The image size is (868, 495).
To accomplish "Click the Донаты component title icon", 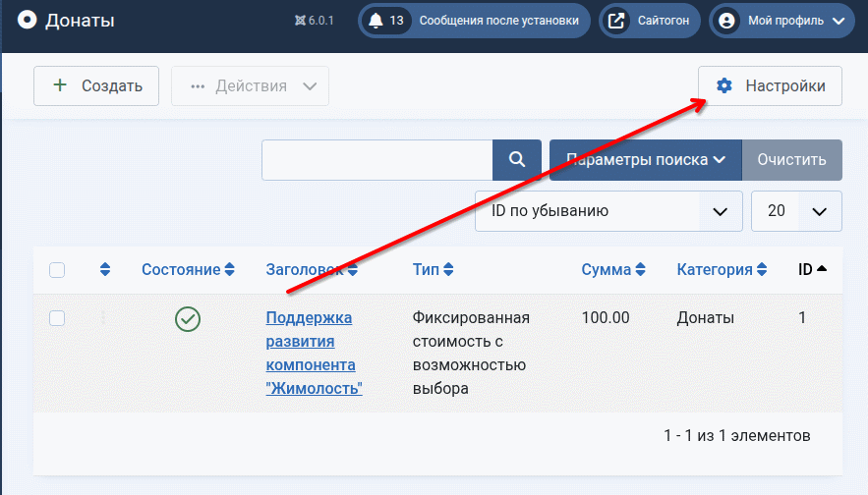I will 27,20.
